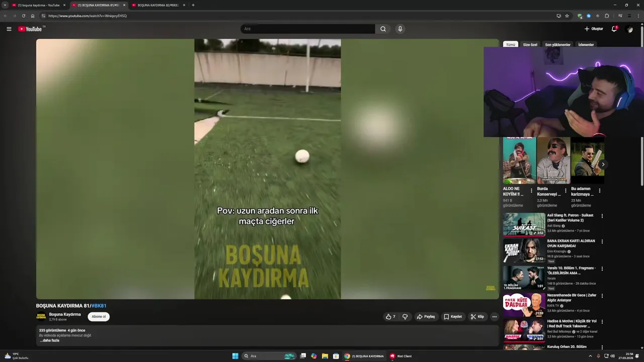Open the Boşuna Kaydırma channel name
Viewport: 644px width, 362px height.
tap(65, 314)
